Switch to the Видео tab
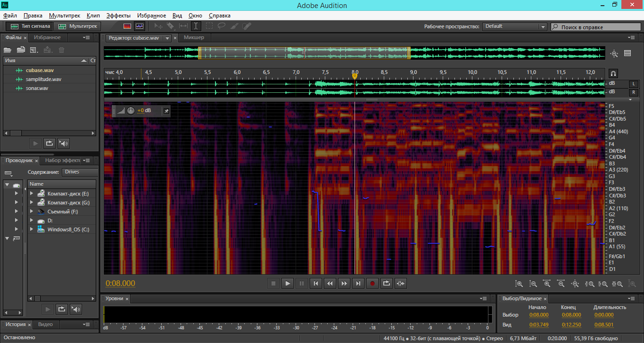The image size is (644, 343). coord(46,324)
